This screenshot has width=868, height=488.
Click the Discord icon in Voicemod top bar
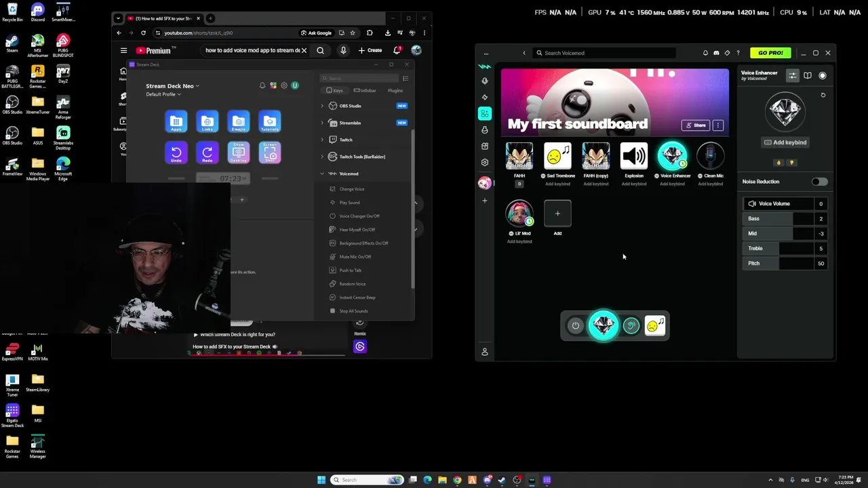click(x=716, y=53)
